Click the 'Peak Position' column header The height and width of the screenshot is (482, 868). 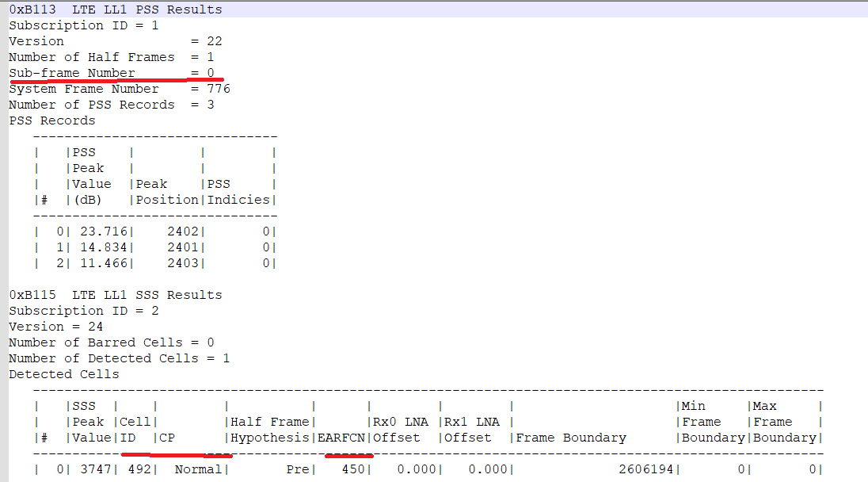(166, 192)
